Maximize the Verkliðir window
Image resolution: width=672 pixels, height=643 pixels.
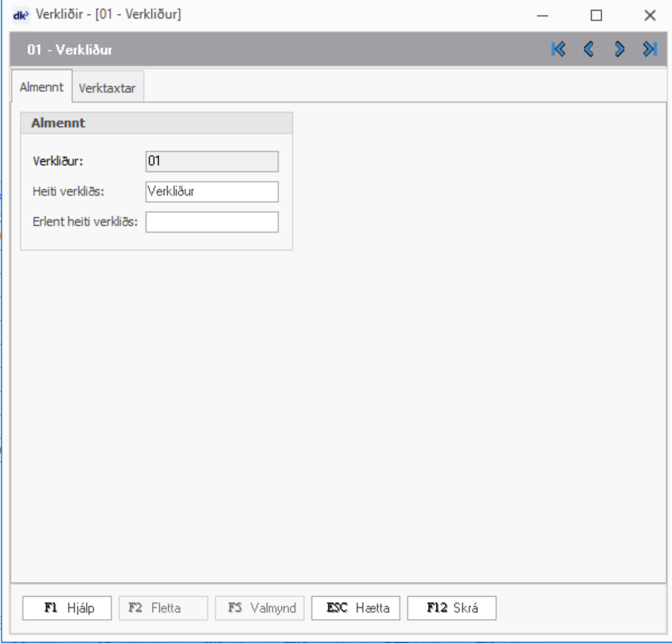point(596,15)
